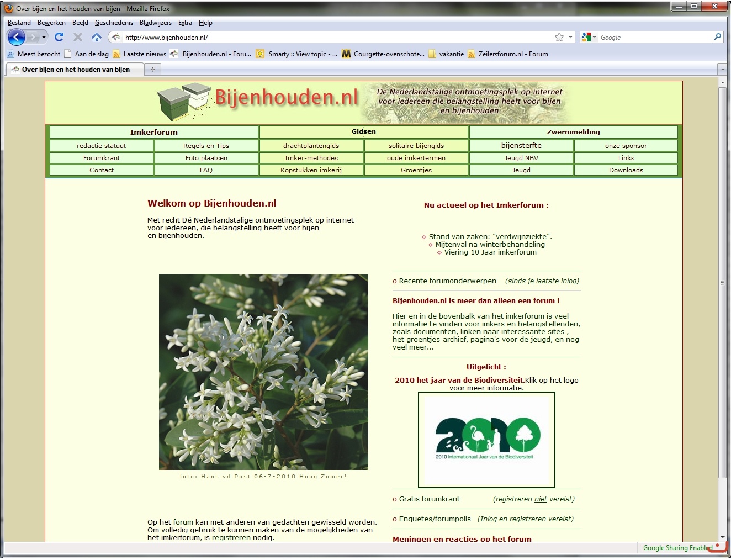Open the Google search engine dropdown
731x560 pixels.
(x=589, y=37)
